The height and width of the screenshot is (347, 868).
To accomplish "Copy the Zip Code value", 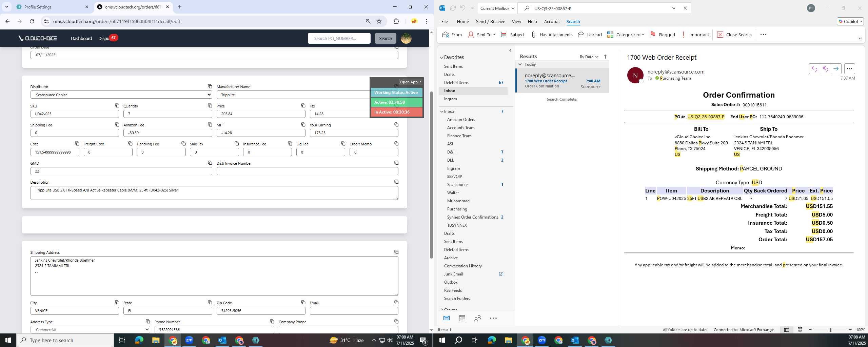I will click(303, 302).
